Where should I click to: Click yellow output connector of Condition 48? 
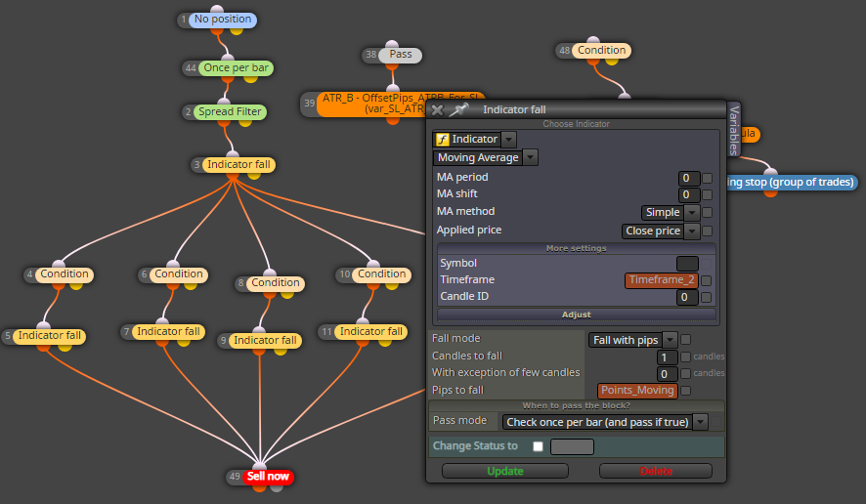612,62
